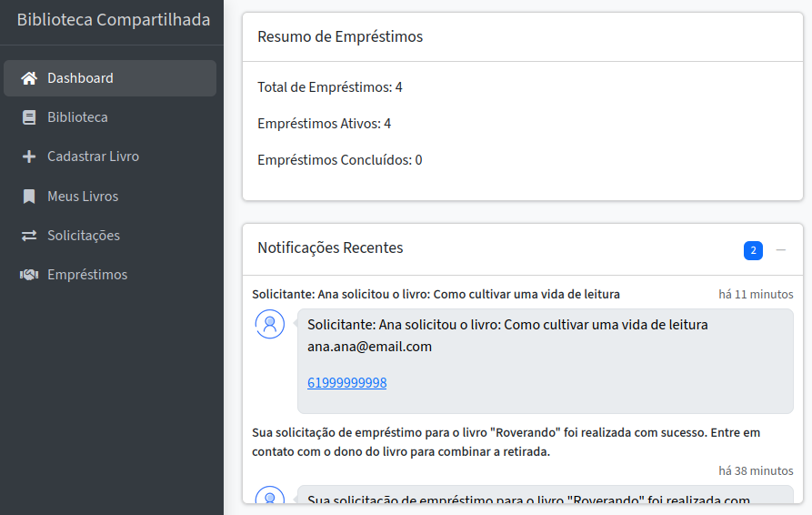Screen dimensions: 812x515
Task: Click the gray message bubble with Ana's request
Action: click(546, 361)
